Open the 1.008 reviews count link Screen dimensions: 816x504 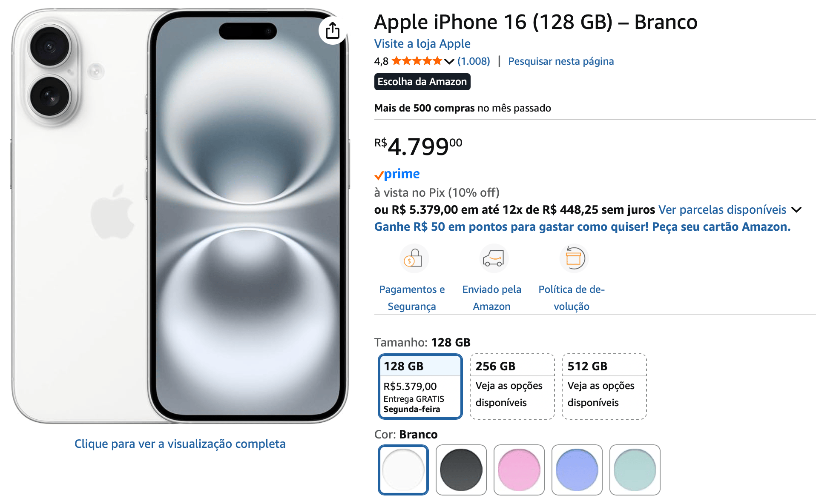474,61
